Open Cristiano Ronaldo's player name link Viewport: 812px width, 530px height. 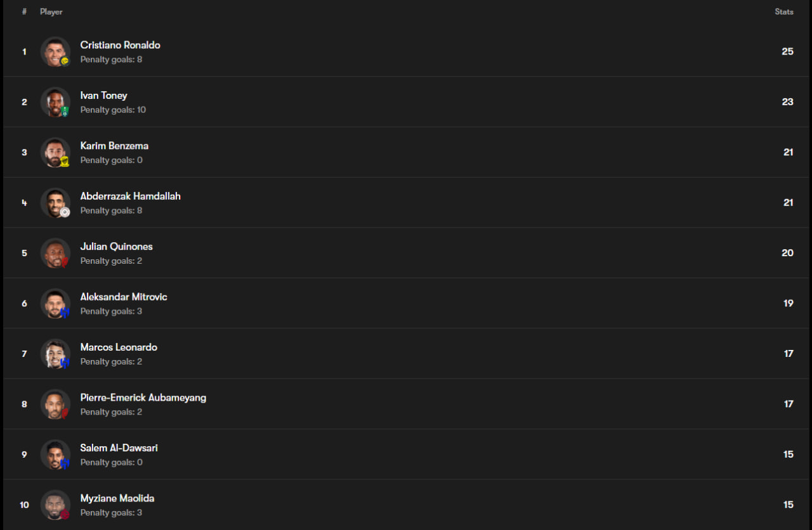[120, 45]
